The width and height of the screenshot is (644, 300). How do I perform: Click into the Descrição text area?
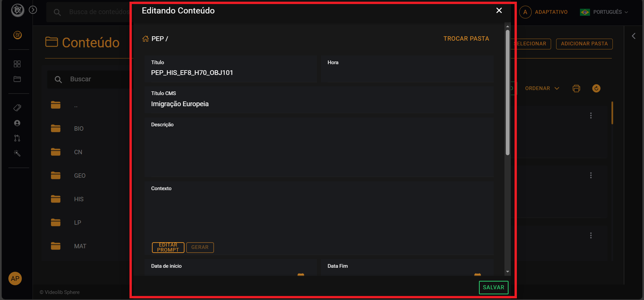click(319, 147)
